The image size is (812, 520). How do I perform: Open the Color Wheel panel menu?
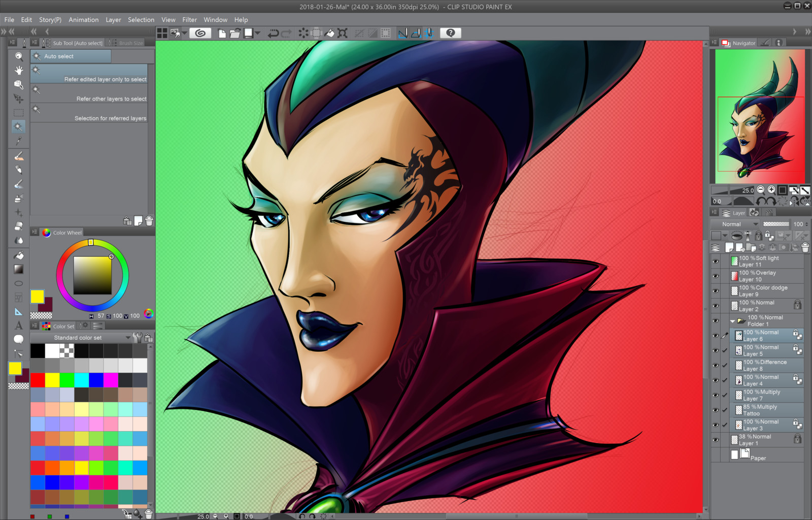[35, 232]
